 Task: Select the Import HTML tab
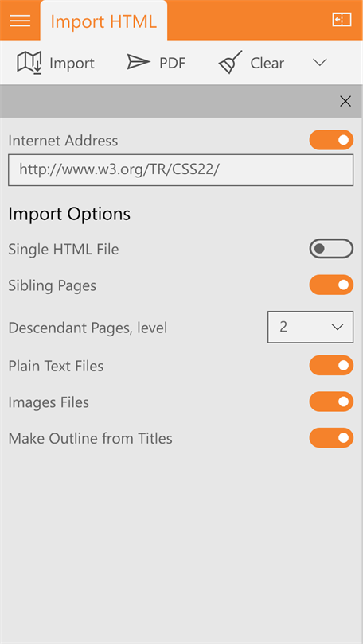(103, 21)
